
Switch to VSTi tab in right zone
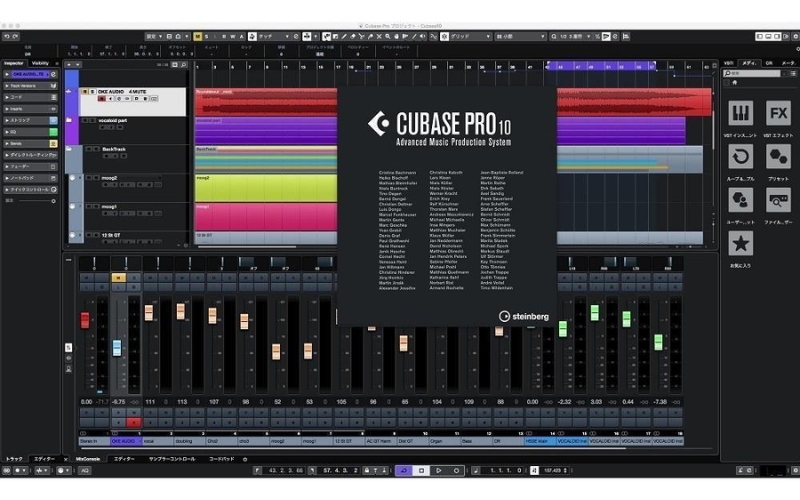[729, 63]
